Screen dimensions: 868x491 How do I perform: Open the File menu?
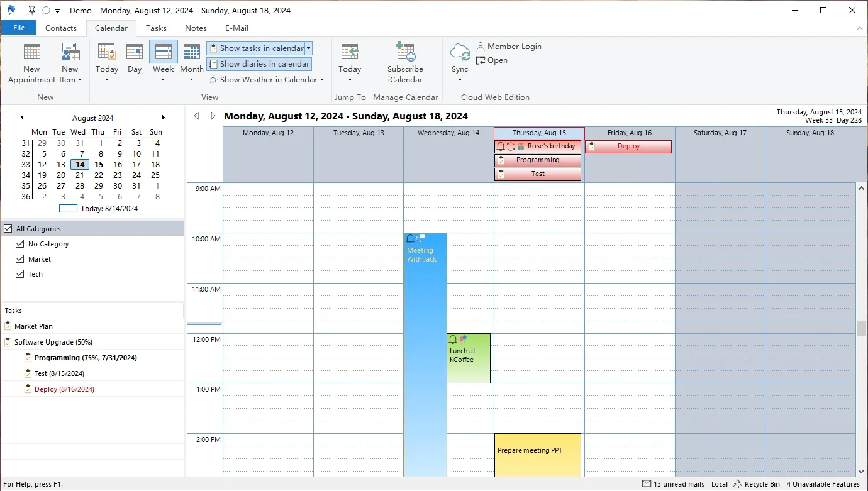tap(19, 28)
